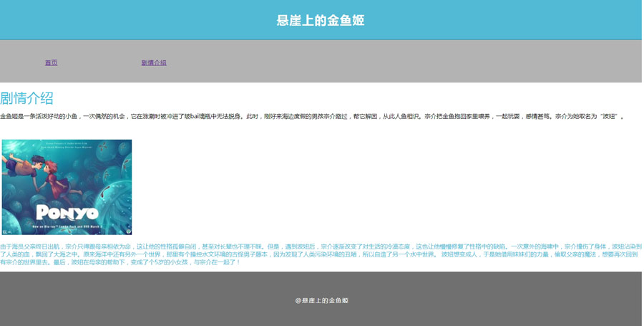Select the large blue 剧情介绍 heading
This screenshot has height=326, width=644.
pyautogui.click(x=26, y=98)
